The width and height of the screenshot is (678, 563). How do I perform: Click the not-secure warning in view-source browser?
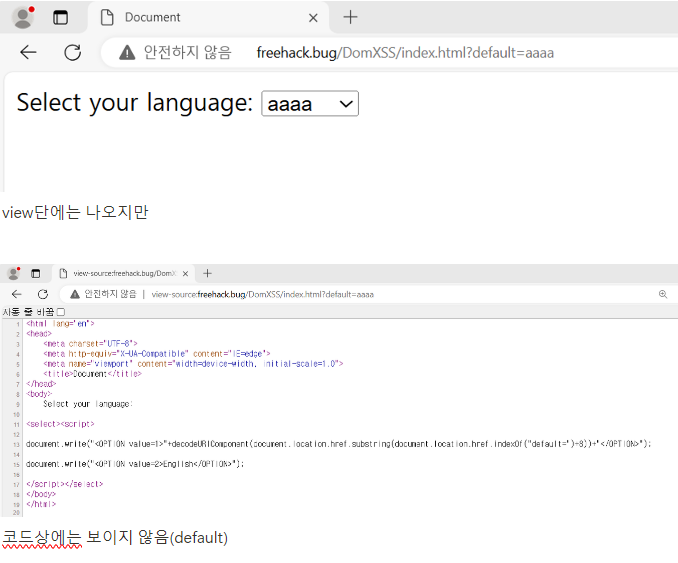coord(75,294)
